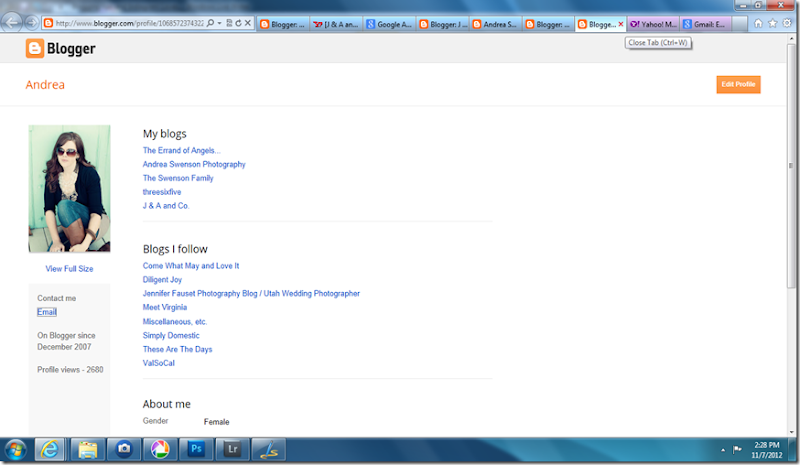The height and width of the screenshot is (465, 800).
Task: Open the camera app taskbar icon
Action: tap(124, 450)
